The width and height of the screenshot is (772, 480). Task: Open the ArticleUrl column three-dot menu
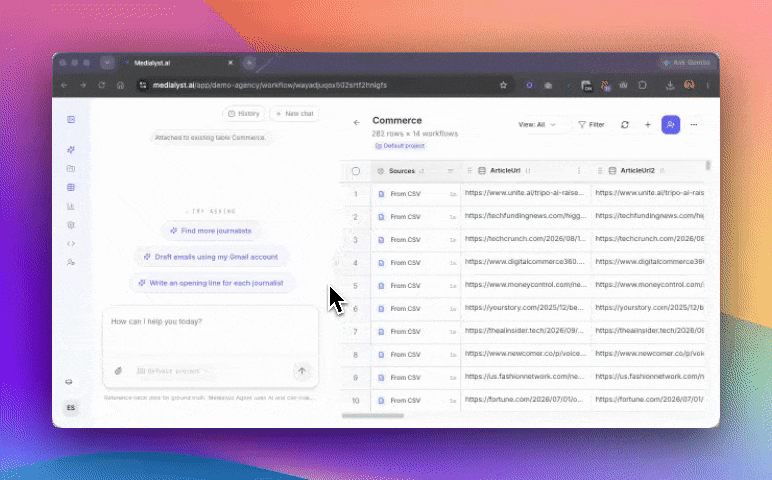579,170
